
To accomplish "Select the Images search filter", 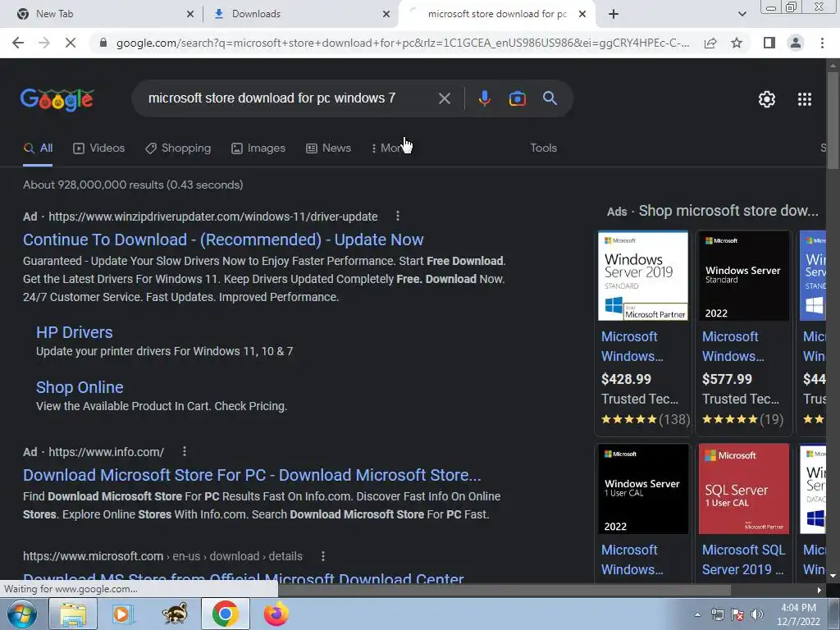I will [x=258, y=148].
